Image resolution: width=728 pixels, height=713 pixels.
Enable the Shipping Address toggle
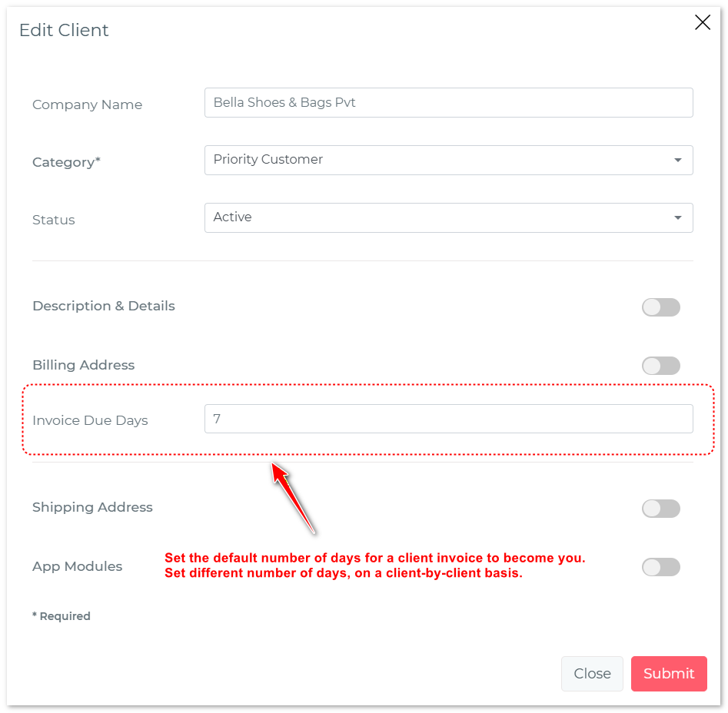coord(660,509)
